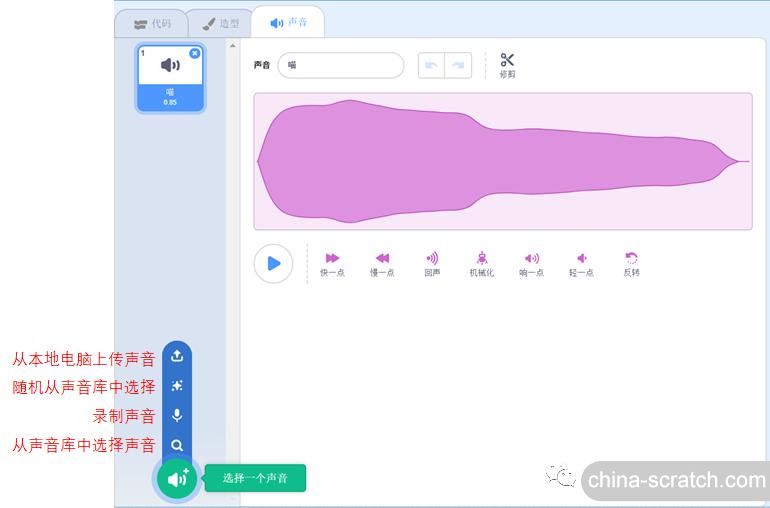Click the undo arrow button
The width and height of the screenshot is (770, 508).
tap(431, 65)
